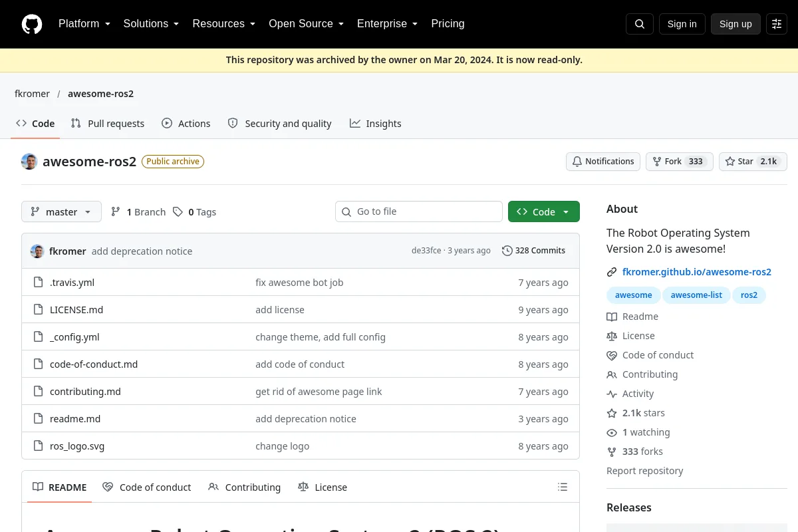Click the commit history clock icon
Screen dimensions: 798x532
(x=507, y=251)
